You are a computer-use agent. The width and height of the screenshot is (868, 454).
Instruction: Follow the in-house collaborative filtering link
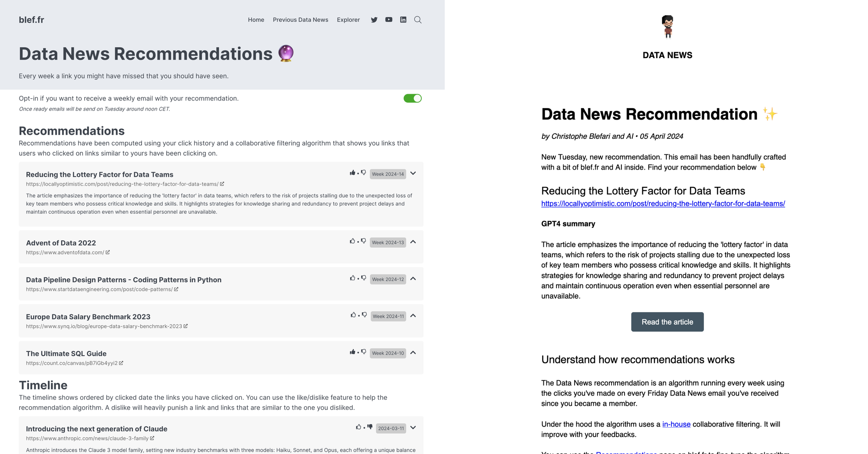point(676,424)
